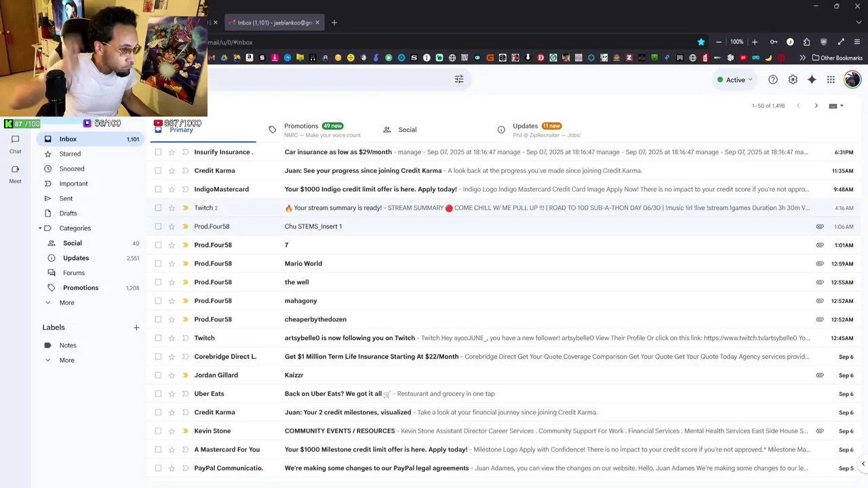This screenshot has height=488, width=868.
Task: Switch to Social tab
Action: coord(407,129)
